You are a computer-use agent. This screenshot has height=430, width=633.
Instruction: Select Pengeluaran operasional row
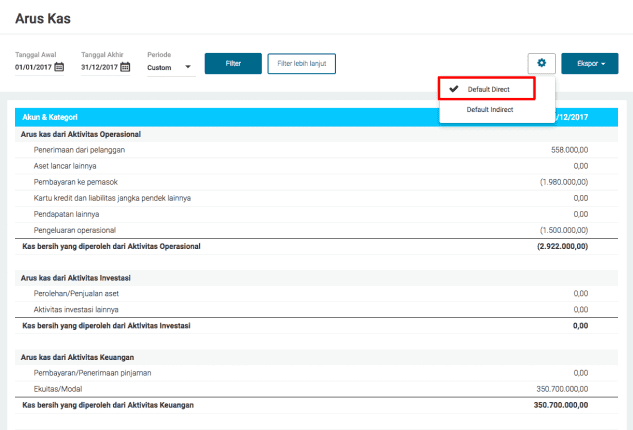[x=316, y=230]
